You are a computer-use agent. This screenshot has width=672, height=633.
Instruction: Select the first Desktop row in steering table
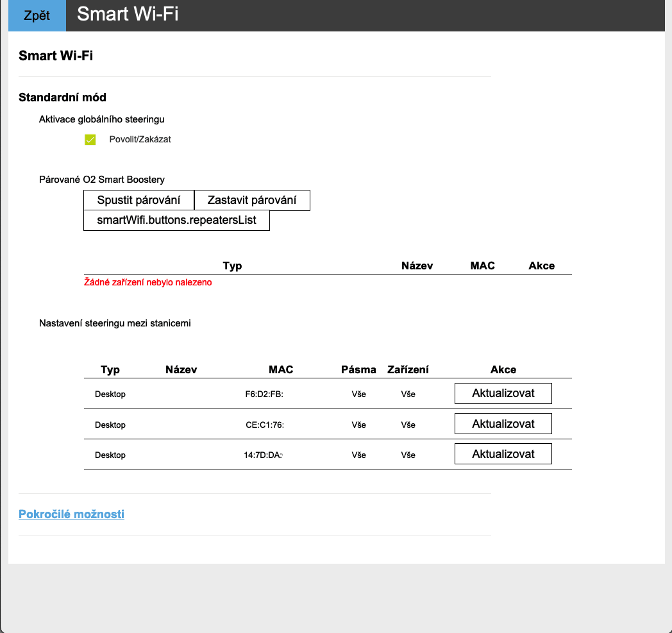pyautogui.click(x=110, y=394)
